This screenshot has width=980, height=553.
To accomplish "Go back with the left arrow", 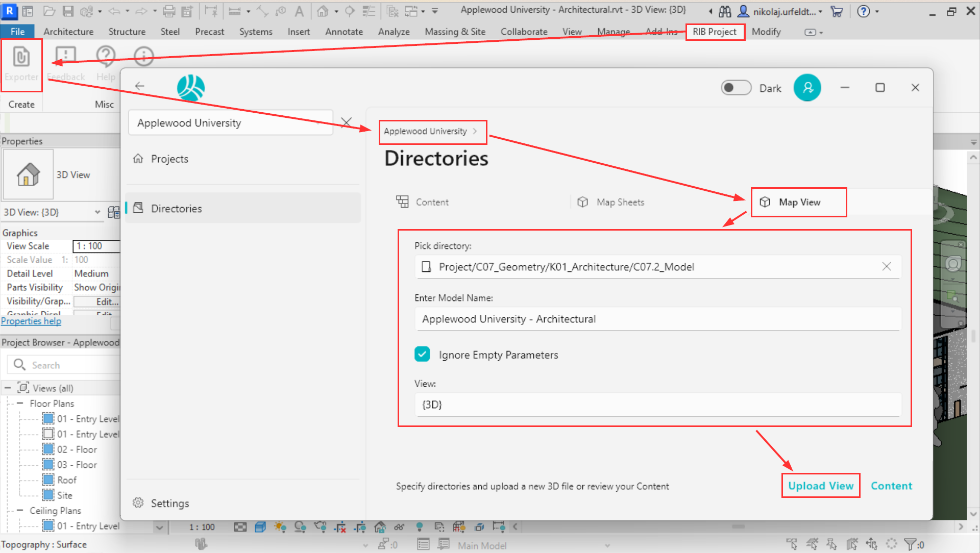I will (x=140, y=86).
